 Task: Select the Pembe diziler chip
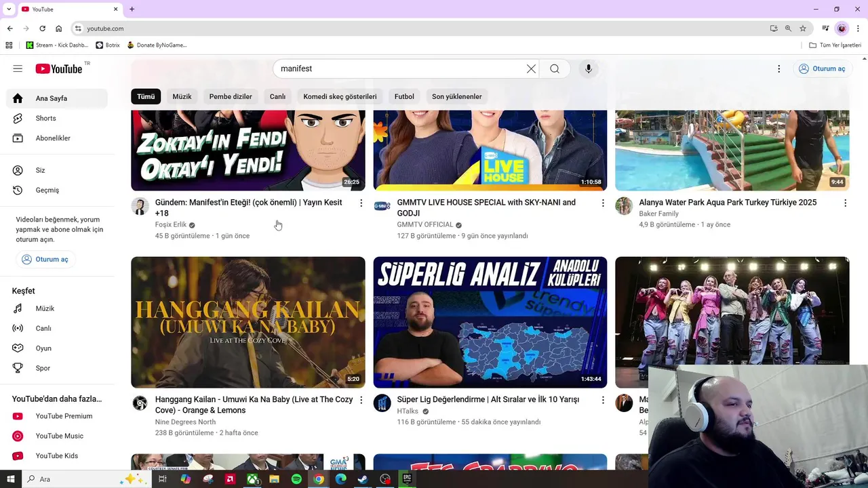(231, 96)
